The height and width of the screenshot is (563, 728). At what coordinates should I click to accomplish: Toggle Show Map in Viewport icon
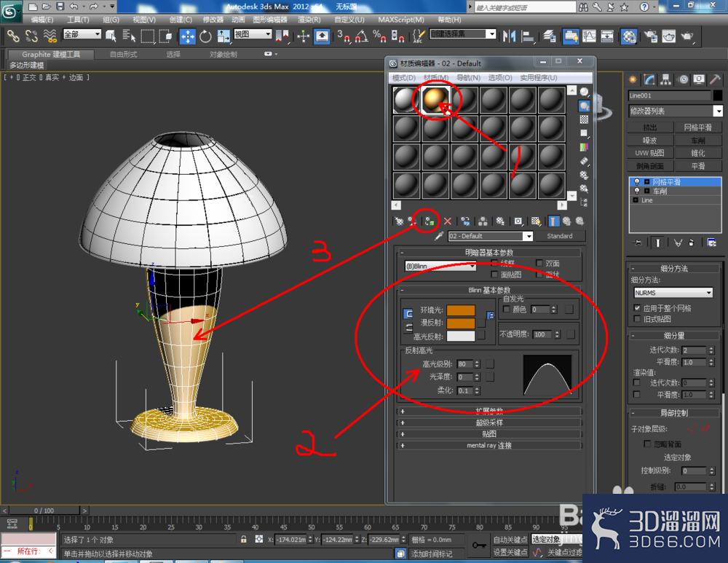536,221
